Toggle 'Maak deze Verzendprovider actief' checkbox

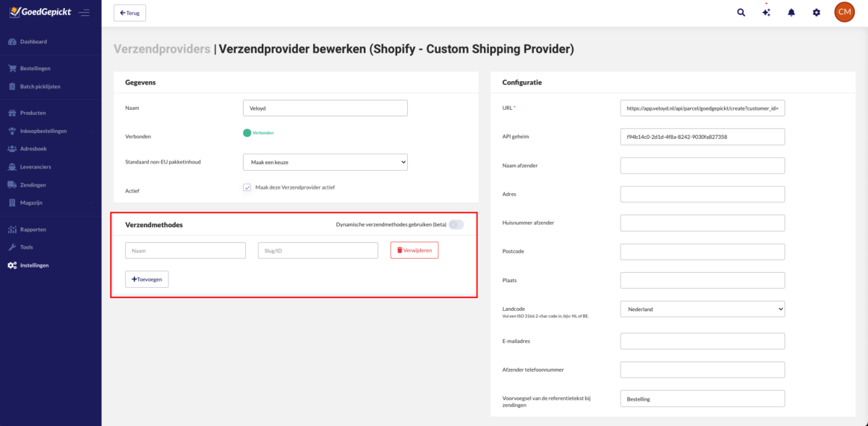247,187
